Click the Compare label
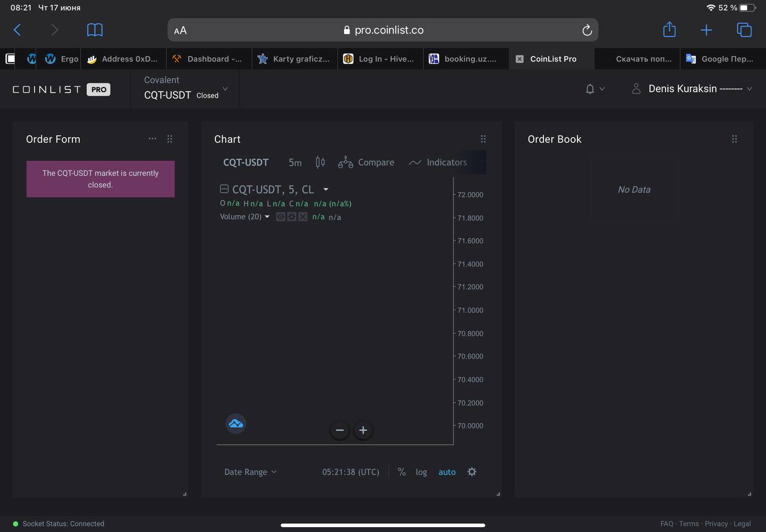Image resolution: width=766 pixels, height=532 pixels. tap(376, 162)
